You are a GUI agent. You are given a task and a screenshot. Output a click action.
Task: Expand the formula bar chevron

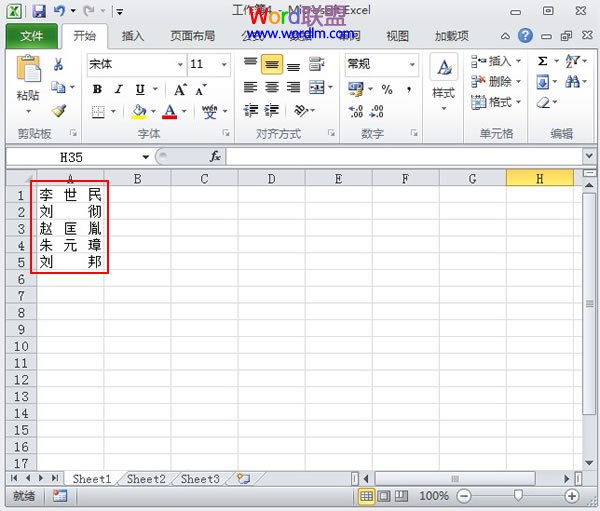(x=589, y=156)
